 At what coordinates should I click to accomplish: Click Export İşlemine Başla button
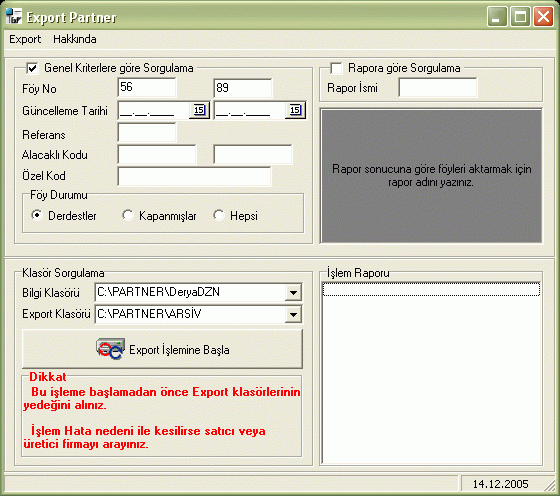point(162,349)
